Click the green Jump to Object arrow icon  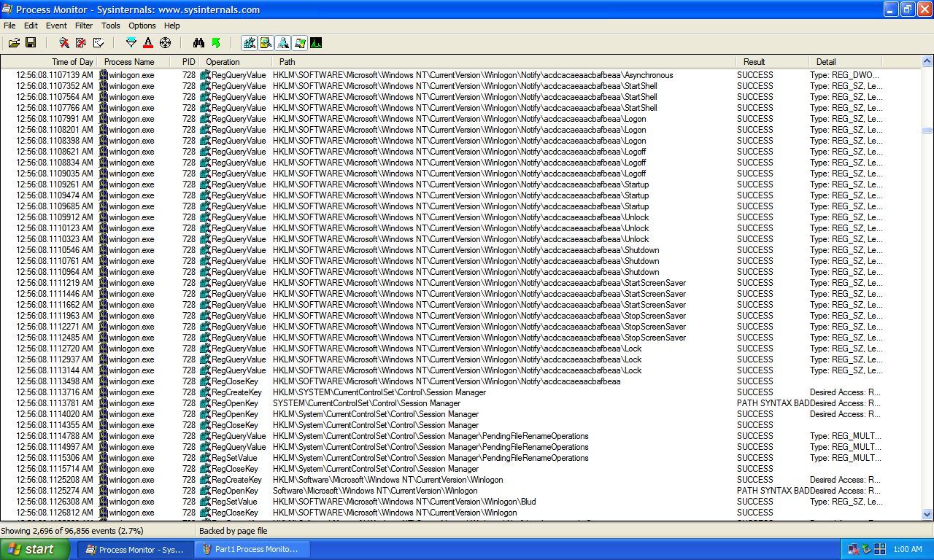pyautogui.click(x=215, y=43)
